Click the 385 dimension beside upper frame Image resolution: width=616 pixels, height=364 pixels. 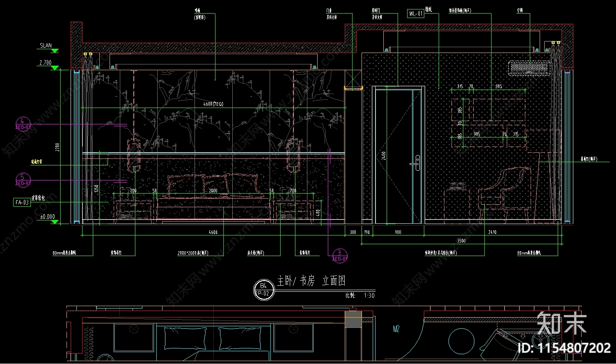click(460, 110)
